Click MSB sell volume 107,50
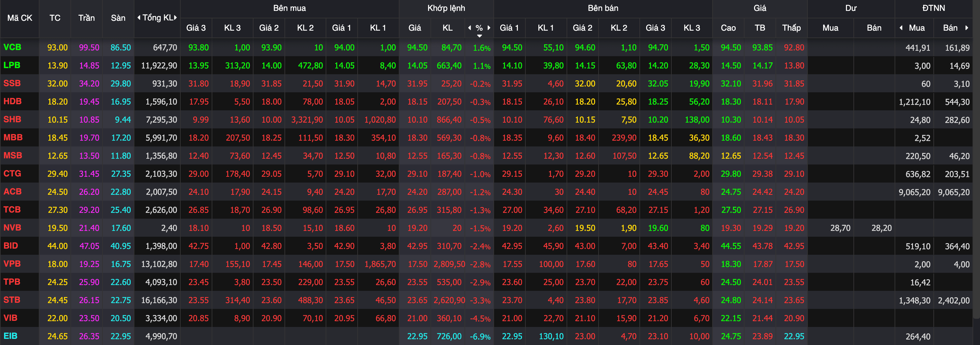 (x=624, y=156)
